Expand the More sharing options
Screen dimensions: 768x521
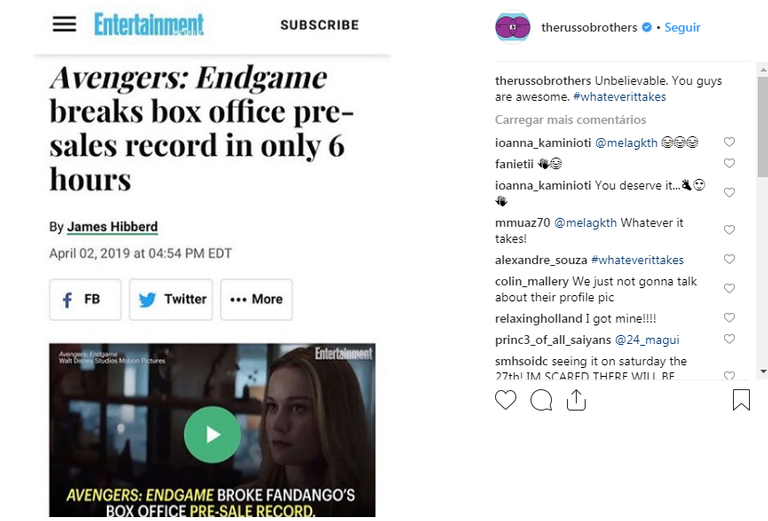coord(257,299)
